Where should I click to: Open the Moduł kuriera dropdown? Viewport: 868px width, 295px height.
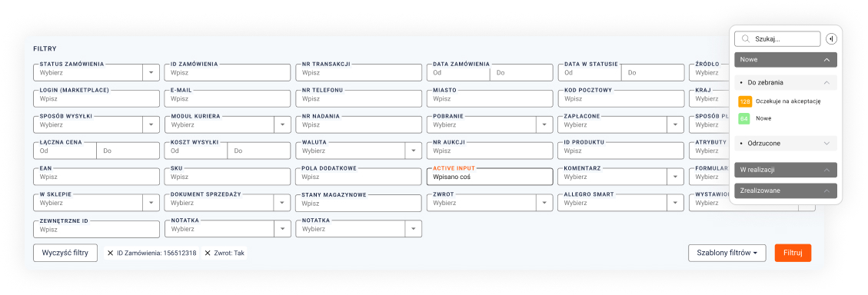pos(228,124)
